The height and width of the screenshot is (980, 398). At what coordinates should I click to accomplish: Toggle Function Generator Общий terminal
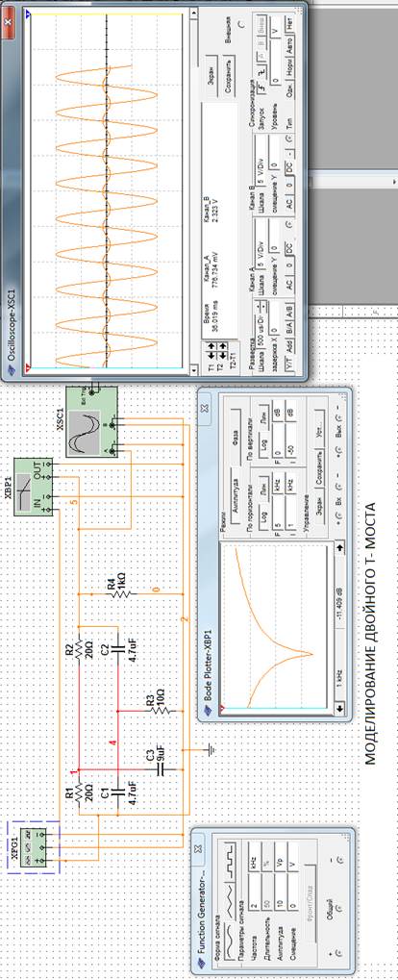339,908
